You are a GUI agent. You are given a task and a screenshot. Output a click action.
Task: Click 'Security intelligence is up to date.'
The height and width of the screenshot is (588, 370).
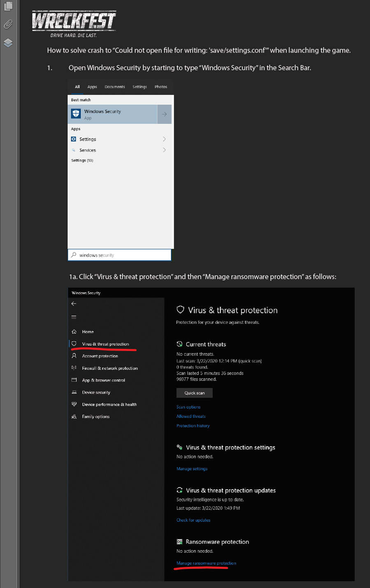pos(210,500)
